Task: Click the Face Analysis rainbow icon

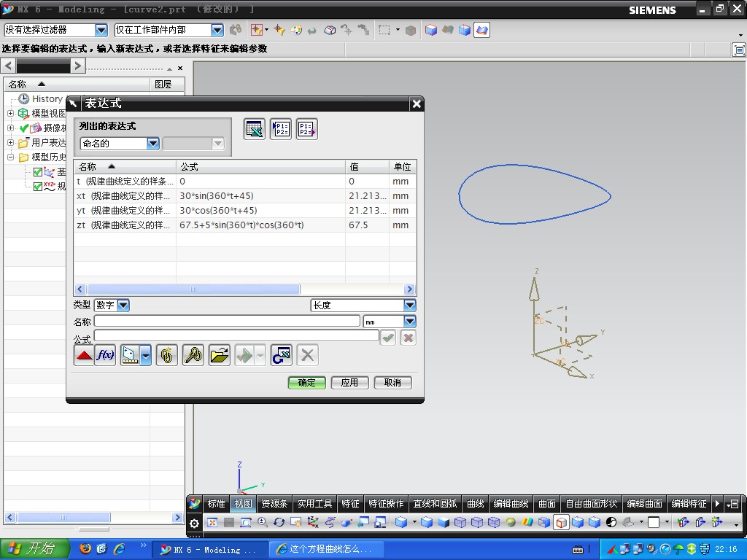Action: click(527, 522)
